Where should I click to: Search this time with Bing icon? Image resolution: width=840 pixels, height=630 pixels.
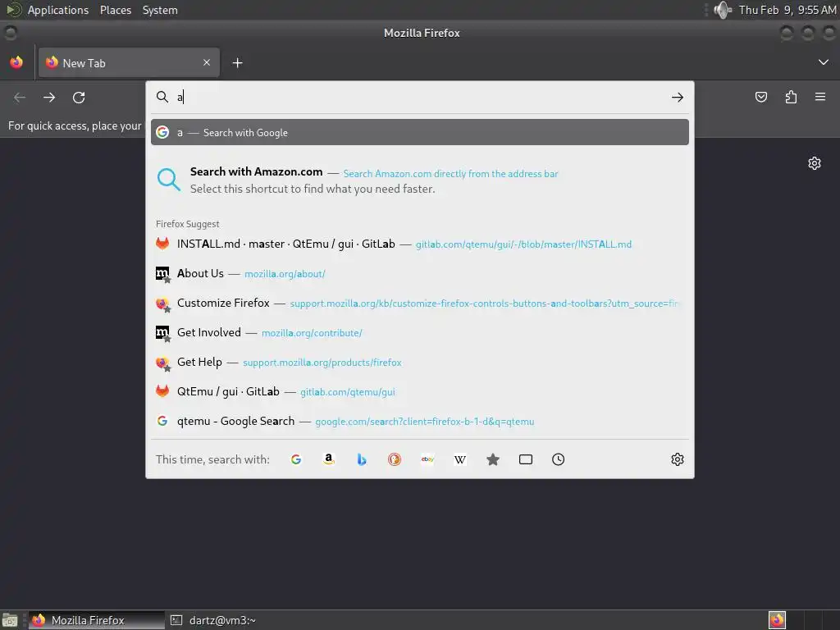coord(362,459)
